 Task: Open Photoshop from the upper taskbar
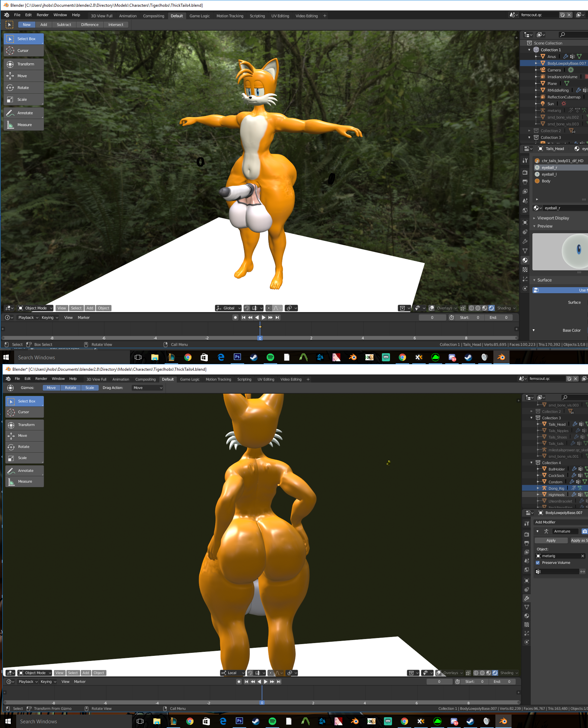(237, 357)
